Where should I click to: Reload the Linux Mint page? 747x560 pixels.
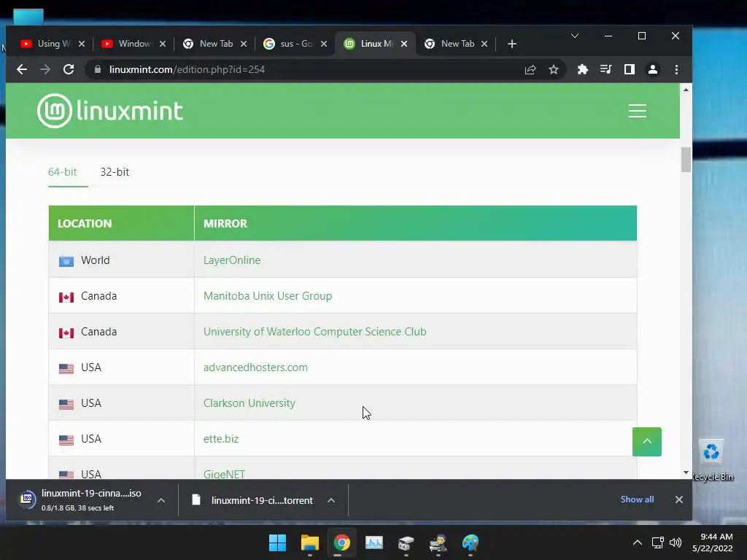tap(69, 69)
